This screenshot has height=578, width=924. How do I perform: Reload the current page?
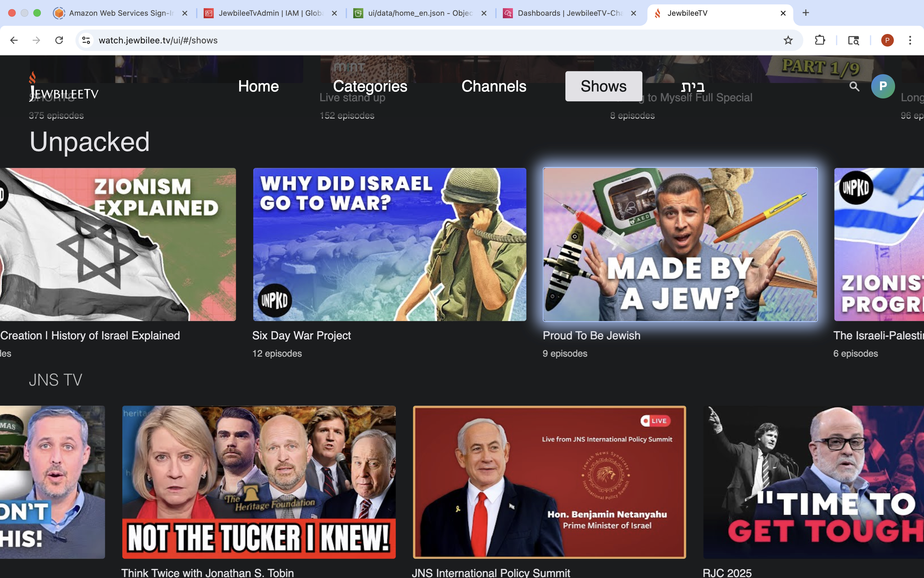point(59,40)
